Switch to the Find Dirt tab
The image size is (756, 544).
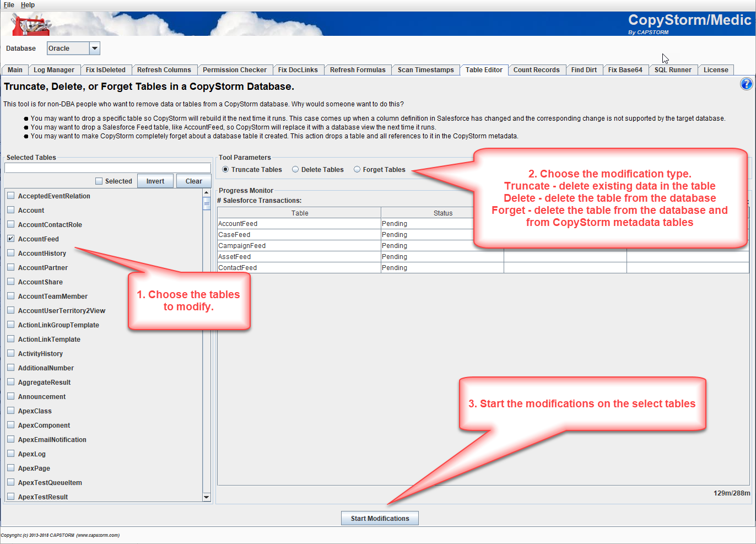[x=584, y=70]
